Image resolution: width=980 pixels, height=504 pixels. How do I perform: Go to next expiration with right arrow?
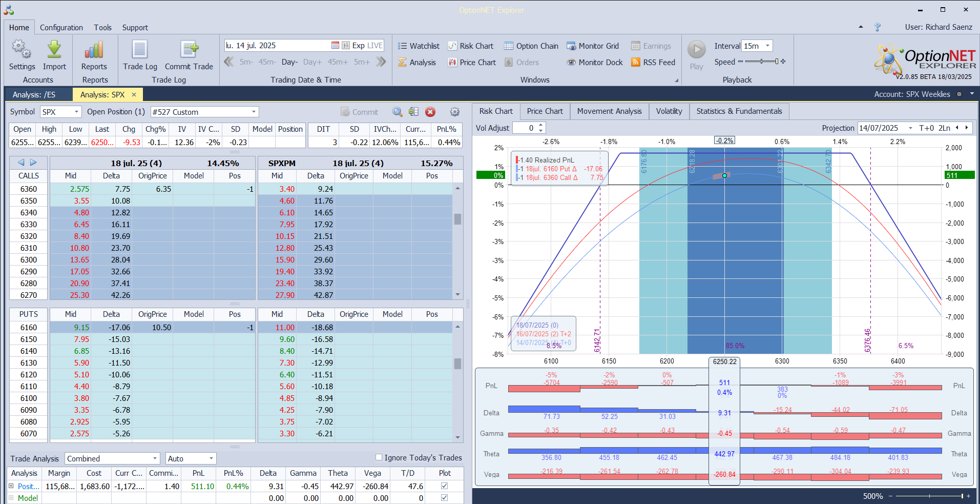point(33,163)
